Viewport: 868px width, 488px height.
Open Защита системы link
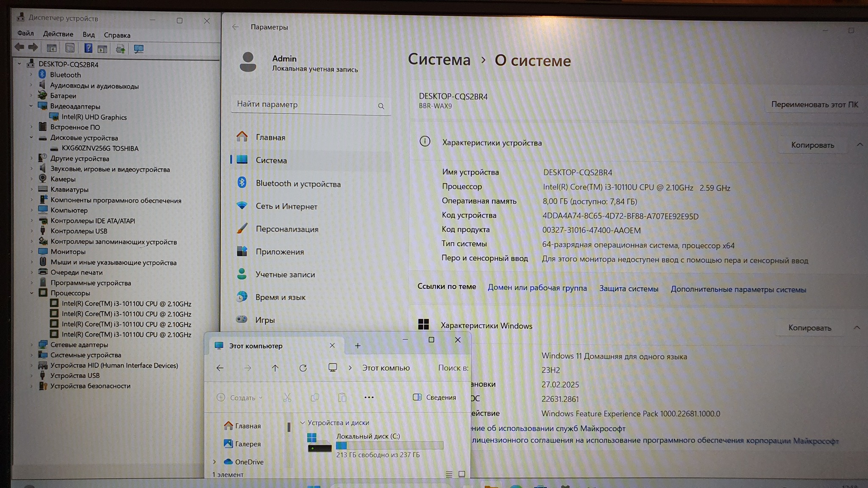[x=629, y=289]
